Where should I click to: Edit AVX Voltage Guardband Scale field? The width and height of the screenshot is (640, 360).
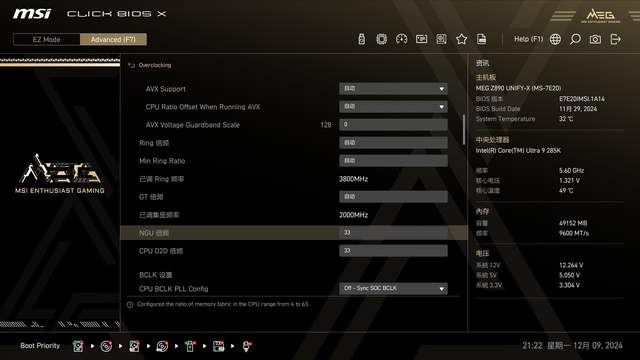pos(393,124)
